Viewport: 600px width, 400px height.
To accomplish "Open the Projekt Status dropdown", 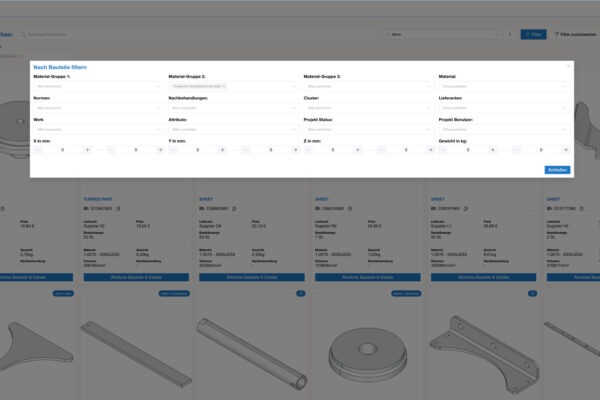I will [368, 129].
